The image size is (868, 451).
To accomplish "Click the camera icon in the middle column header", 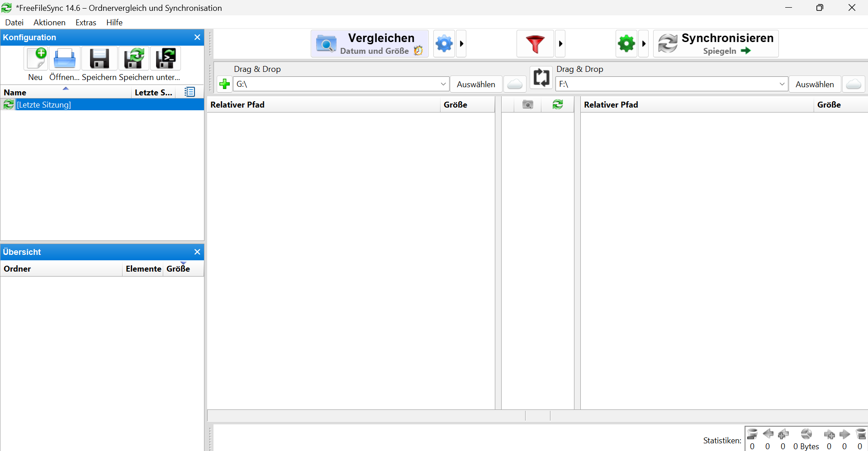I will tap(527, 105).
